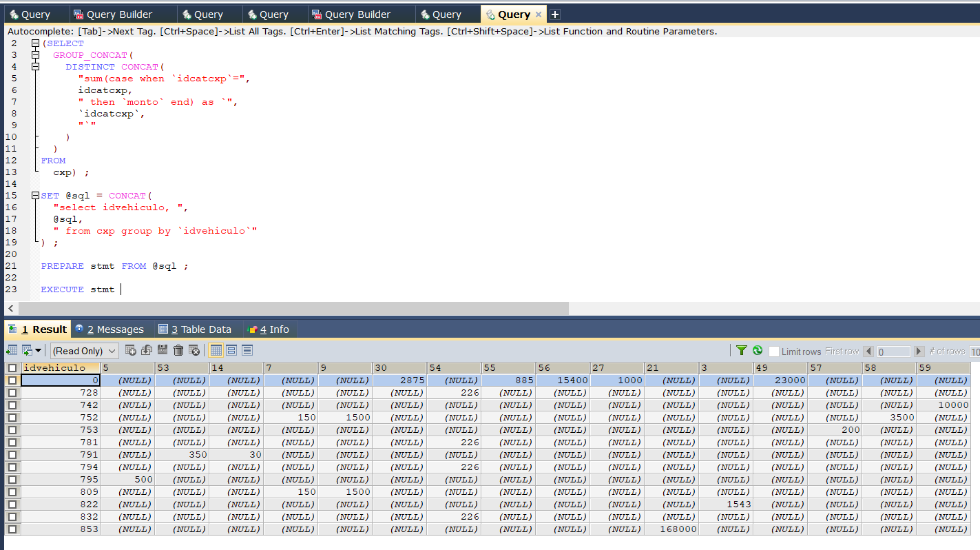The height and width of the screenshot is (550, 980).
Task: Click the duplicate row icon
Action: pos(147,350)
